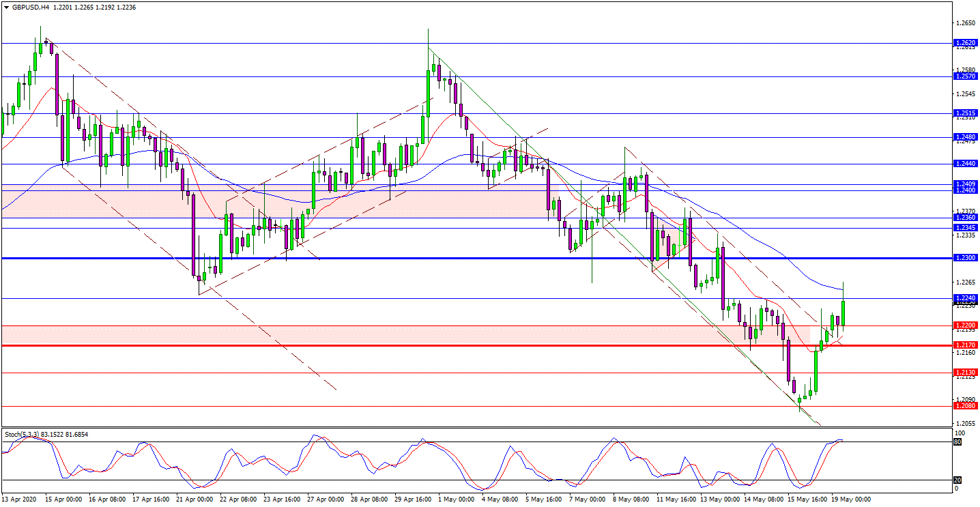Click the 19 May 00:00 time label
The width and height of the screenshot is (980, 507).
coord(850,499)
